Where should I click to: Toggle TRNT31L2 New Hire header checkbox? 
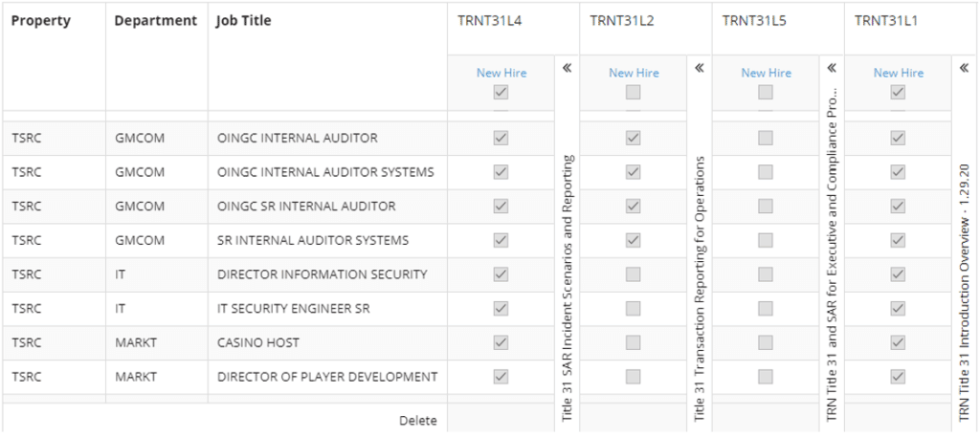(x=633, y=93)
